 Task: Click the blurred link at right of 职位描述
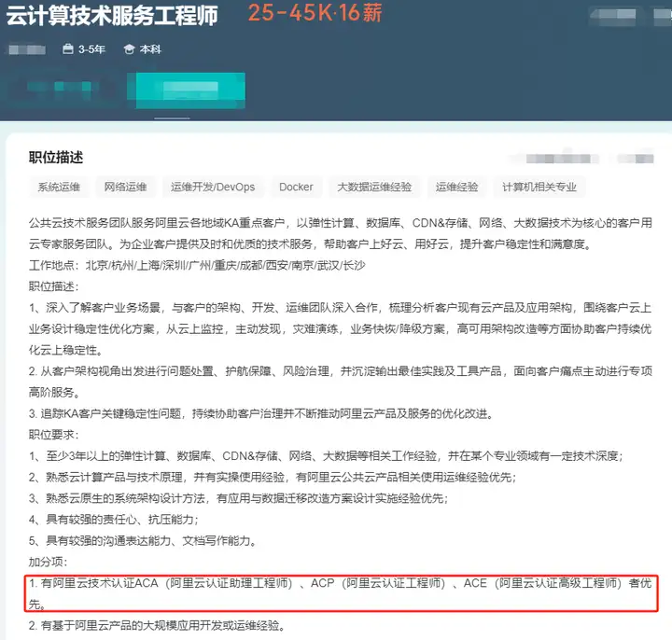[x=557, y=159]
